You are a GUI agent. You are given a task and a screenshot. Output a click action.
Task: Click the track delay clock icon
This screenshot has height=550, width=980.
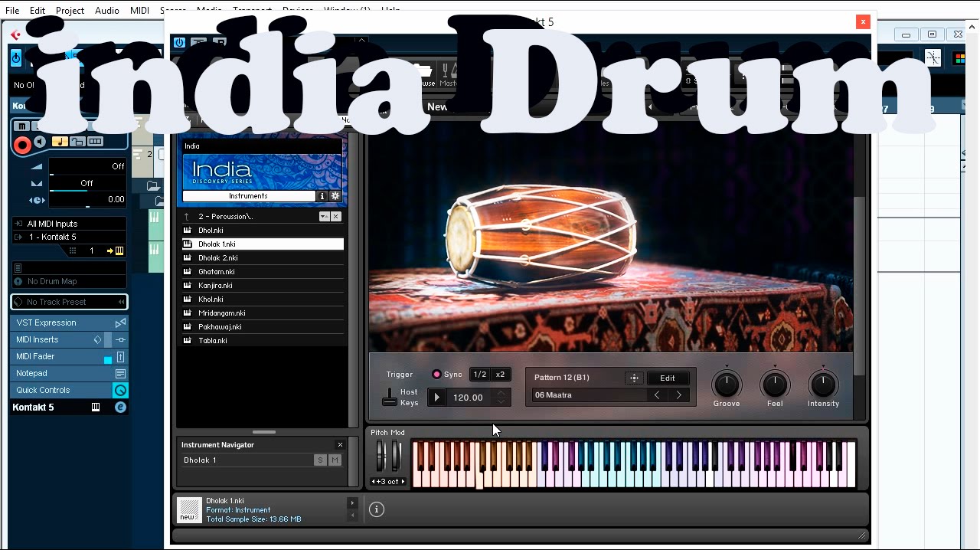tap(37, 200)
